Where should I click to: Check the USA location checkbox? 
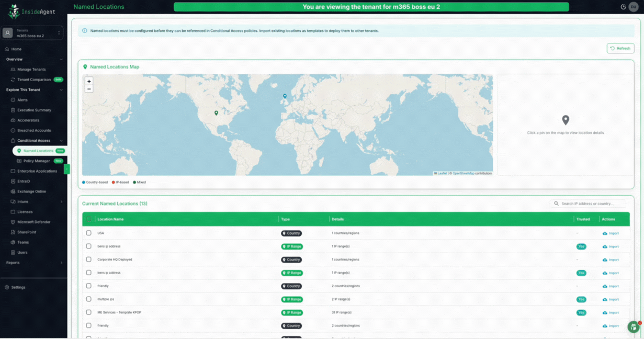(x=88, y=233)
